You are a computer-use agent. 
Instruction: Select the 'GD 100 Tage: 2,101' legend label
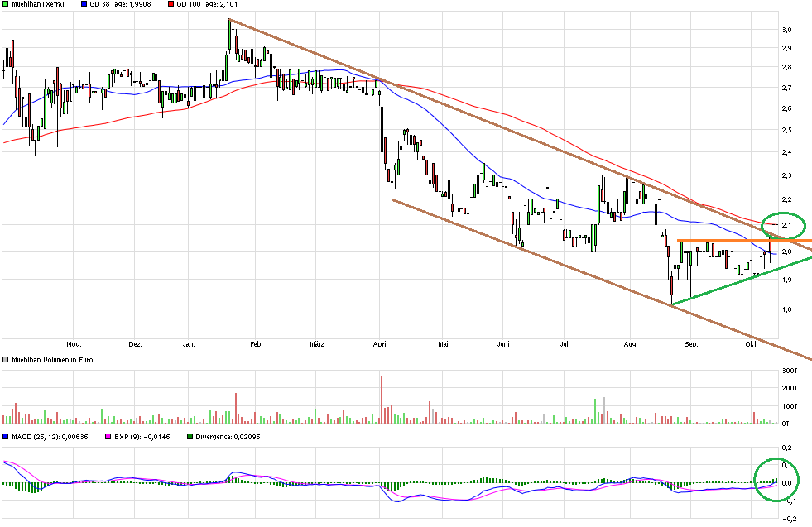tap(207, 4)
